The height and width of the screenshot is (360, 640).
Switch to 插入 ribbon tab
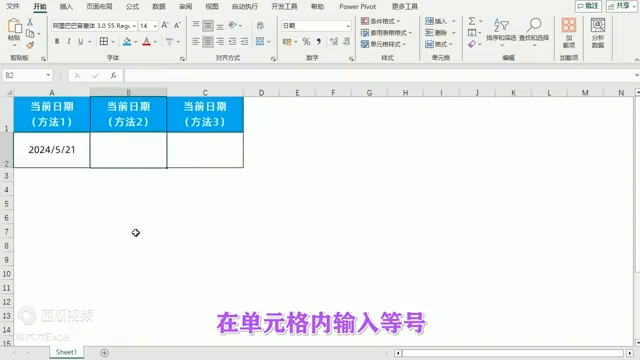pos(66,6)
